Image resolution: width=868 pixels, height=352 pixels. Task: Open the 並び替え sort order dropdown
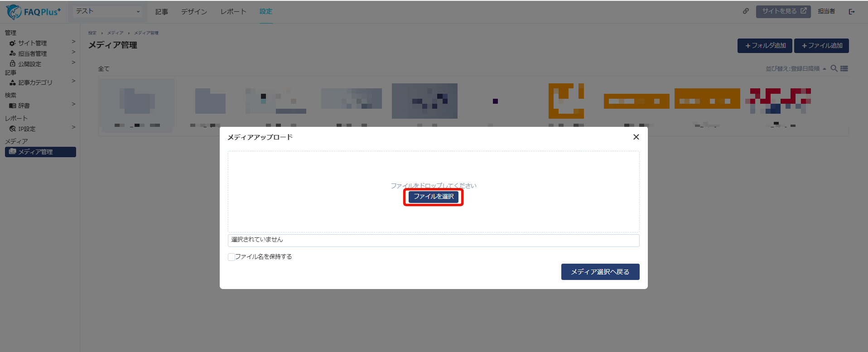pos(796,68)
